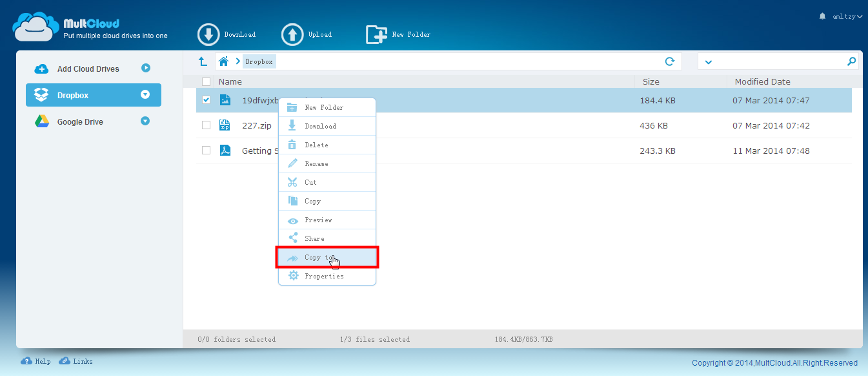Click the Dropbox logo icon in sidebar

coord(41,95)
